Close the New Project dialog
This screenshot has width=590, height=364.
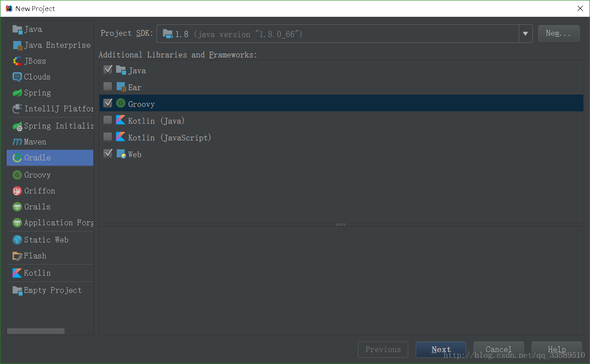tap(580, 8)
